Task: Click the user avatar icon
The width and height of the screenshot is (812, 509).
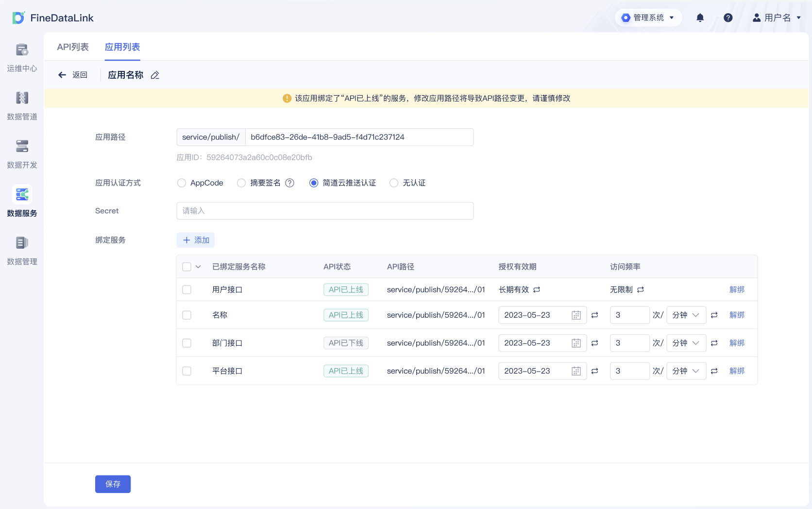Action: (757, 18)
